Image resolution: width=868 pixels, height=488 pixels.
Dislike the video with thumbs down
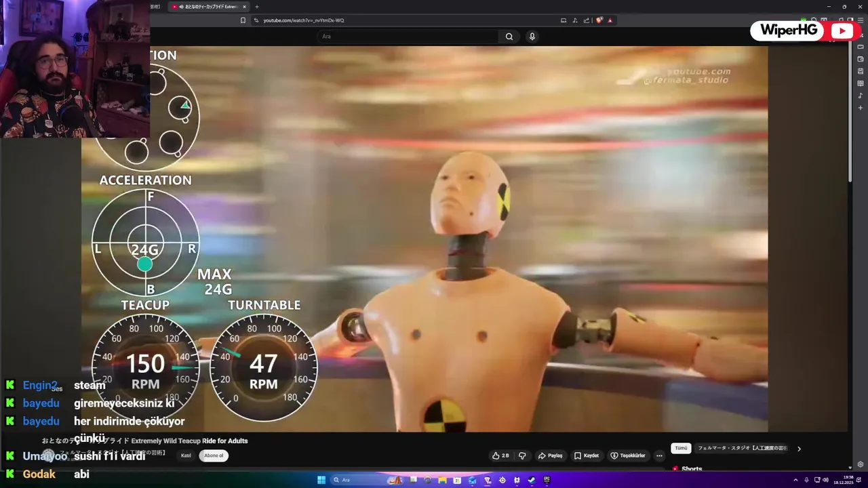click(522, 455)
